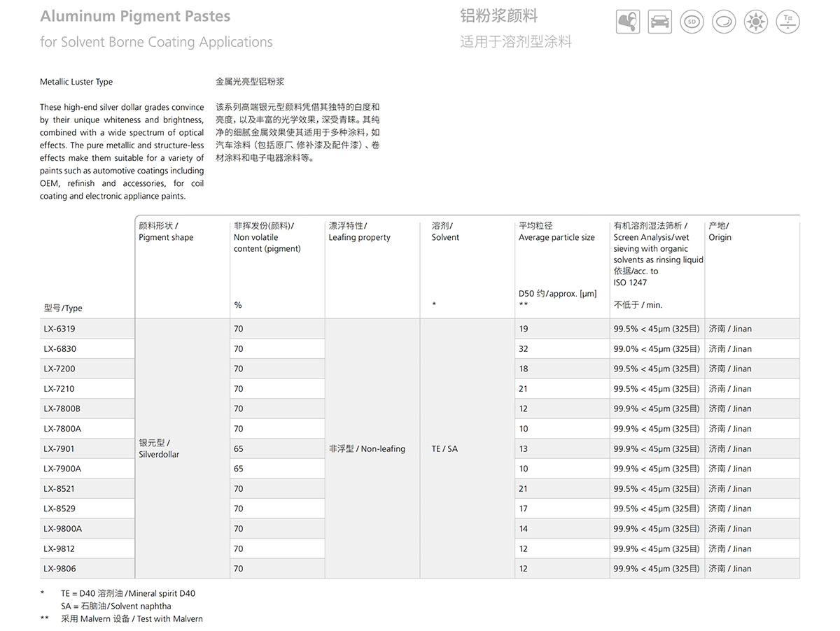Click the Origin column header
840x631 pixels.
(x=720, y=237)
